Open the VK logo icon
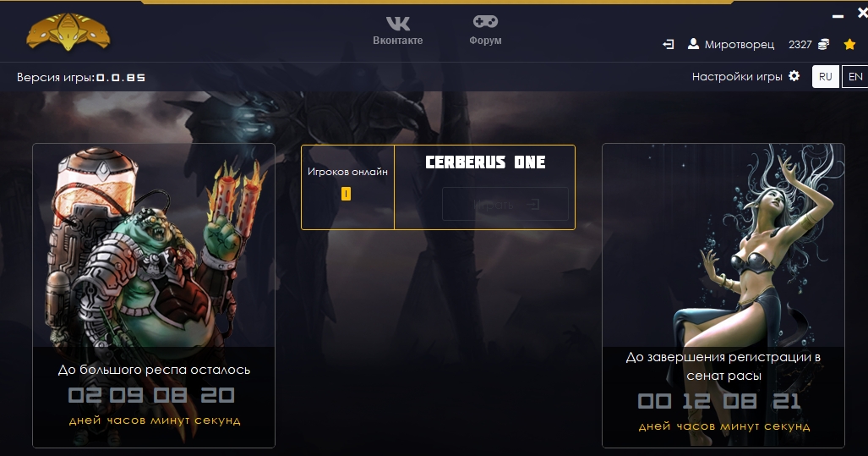The height and width of the screenshot is (456, 868). click(x=398, y=24)
